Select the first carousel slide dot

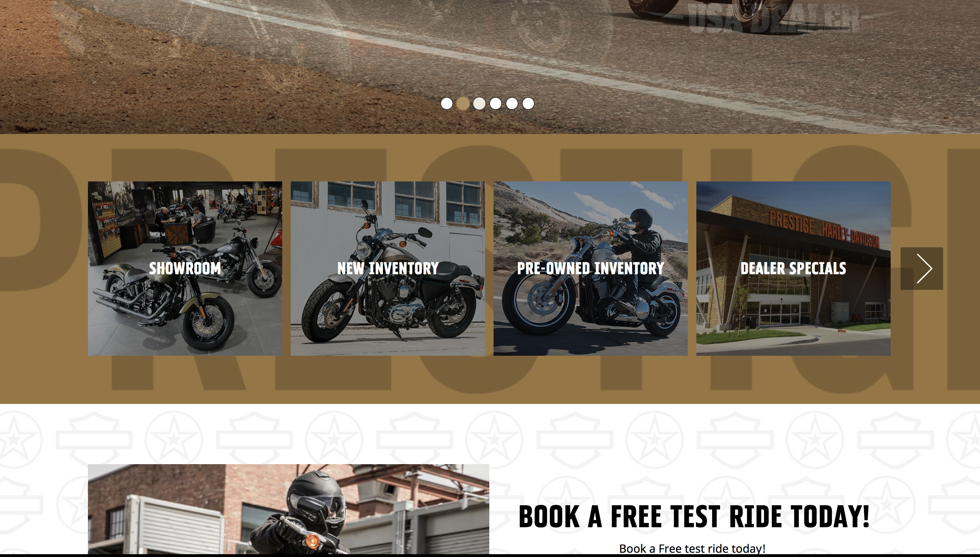click(x=447, y=103)
